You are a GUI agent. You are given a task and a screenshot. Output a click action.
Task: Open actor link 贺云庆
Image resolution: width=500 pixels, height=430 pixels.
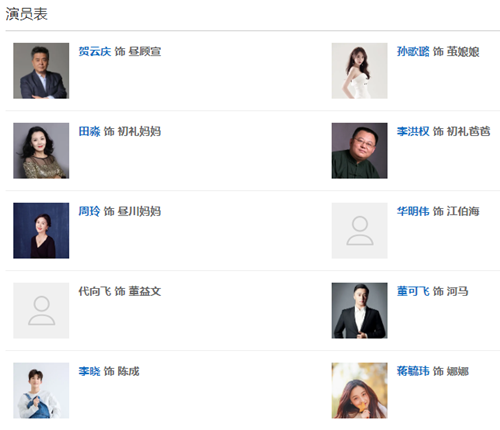click(x=95, y=51)
